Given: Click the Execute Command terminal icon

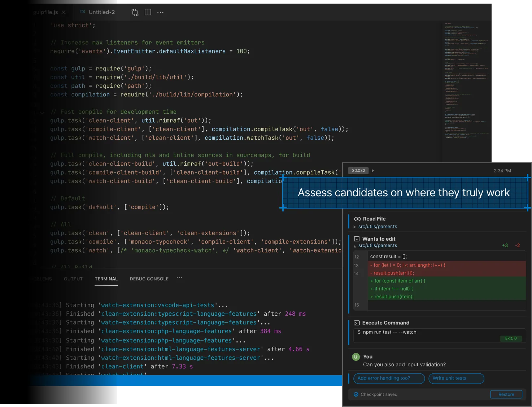Looking at the screenshot, I should tap(357, 323).
